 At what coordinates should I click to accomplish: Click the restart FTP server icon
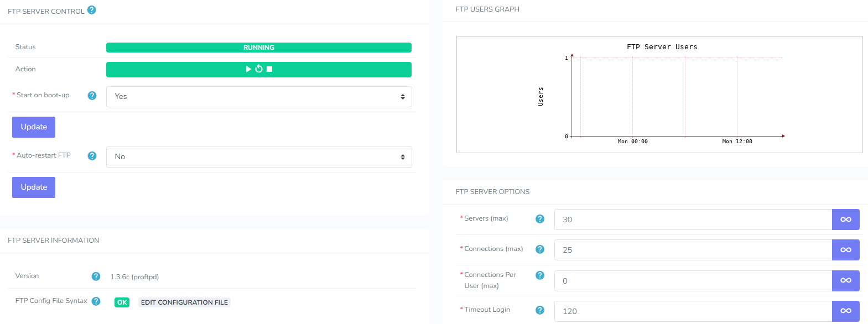pyautogui.click(x=259, y=69)
